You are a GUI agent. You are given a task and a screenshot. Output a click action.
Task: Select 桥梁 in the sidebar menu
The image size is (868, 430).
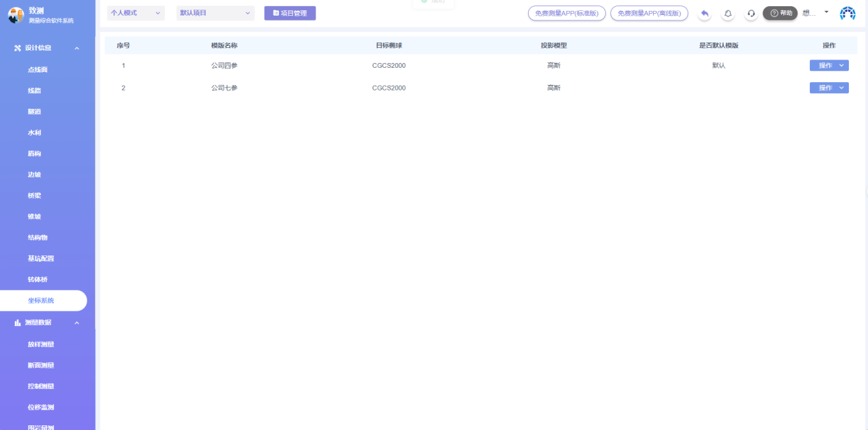(34, 196)
